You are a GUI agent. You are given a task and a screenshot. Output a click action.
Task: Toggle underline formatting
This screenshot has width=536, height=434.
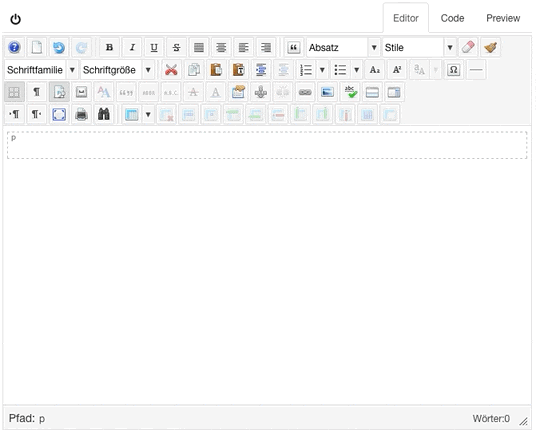coord(154,47)
